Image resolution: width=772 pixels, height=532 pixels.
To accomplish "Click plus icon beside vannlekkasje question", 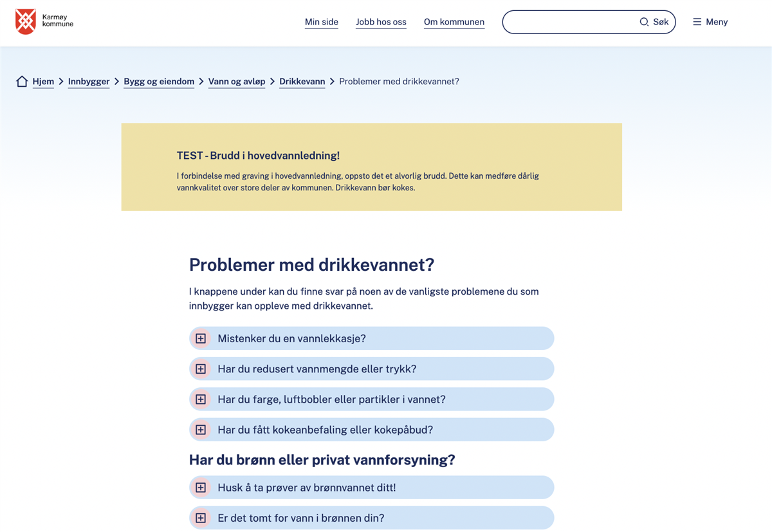I will coord(201,338).
